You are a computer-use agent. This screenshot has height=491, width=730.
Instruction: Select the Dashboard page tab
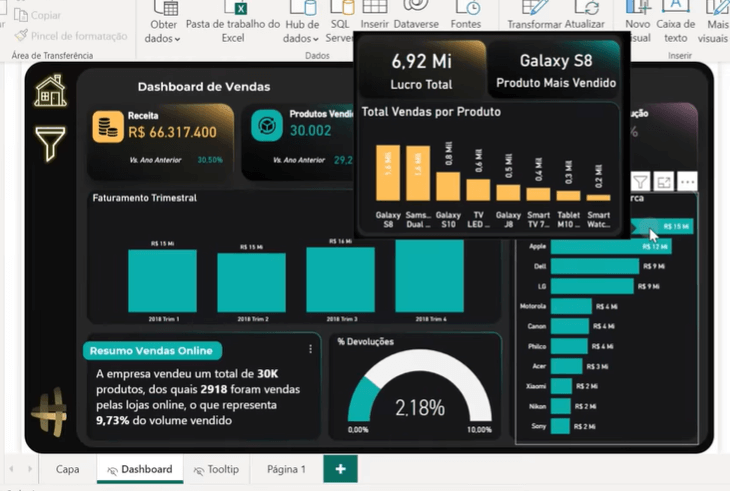point(140,469)
